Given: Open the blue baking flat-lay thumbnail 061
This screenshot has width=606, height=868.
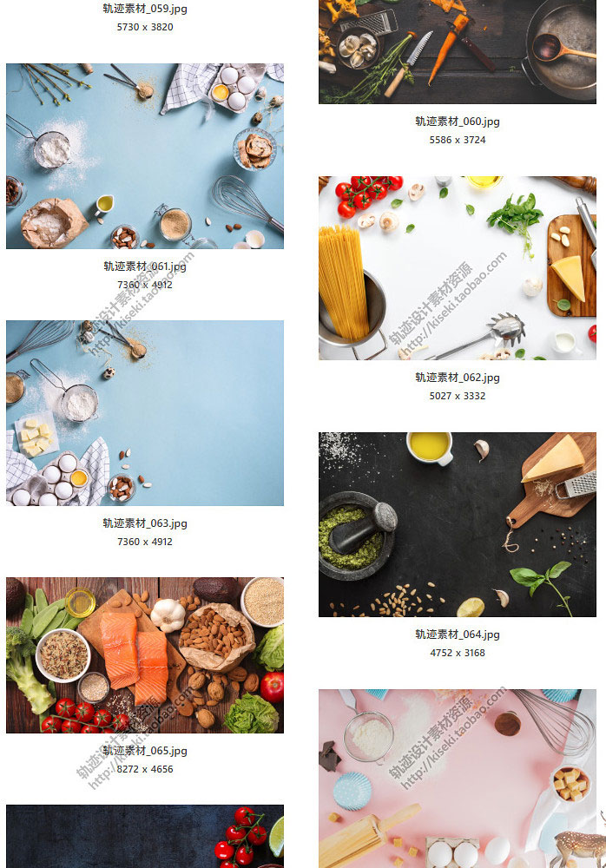Looking at the screenshot, I should [x=145, y=156].
